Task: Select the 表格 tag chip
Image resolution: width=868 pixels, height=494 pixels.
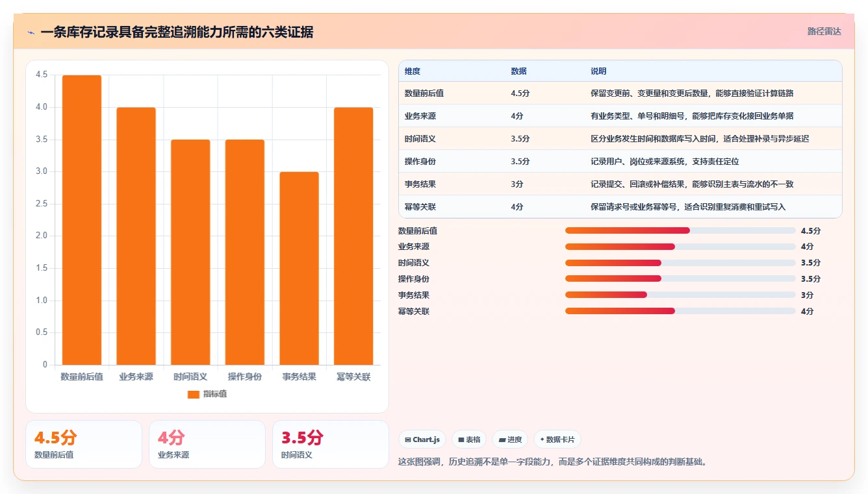Action: click(469, 439)
